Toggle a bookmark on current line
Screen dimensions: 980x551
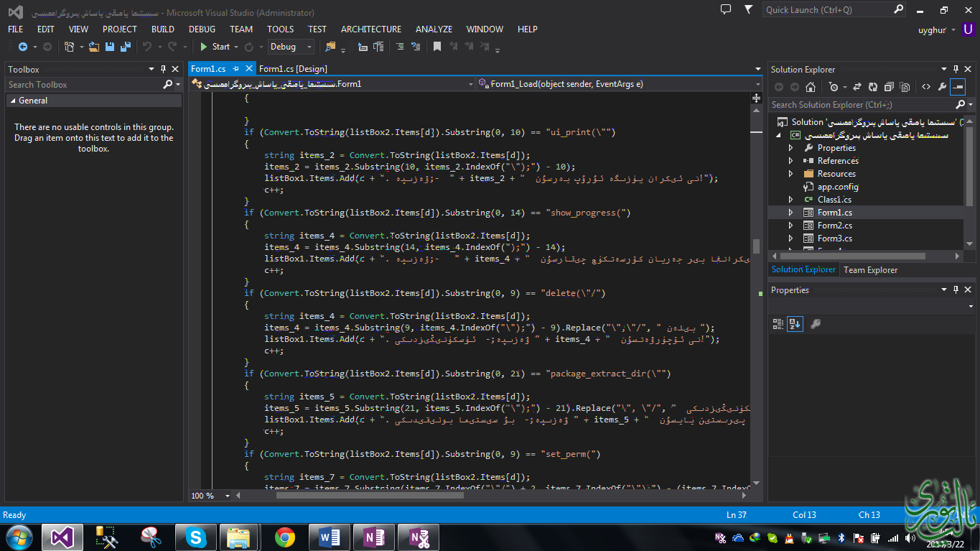coord(437,47)
